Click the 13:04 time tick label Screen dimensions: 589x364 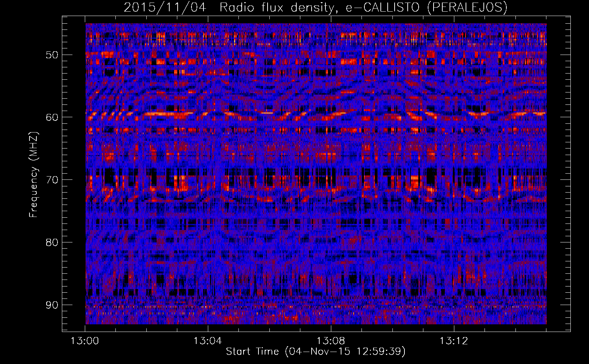207,341
